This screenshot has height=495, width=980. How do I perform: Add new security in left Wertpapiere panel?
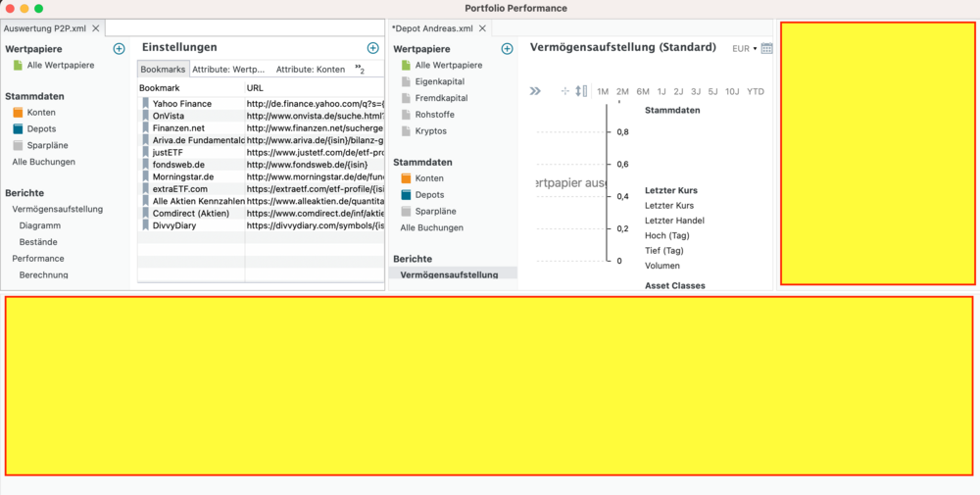pyautogui.click(x=119, y=49)
